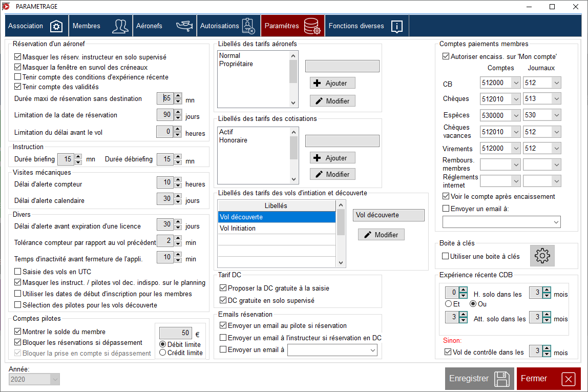The width and height of the screenshot is (588, 392).
Task: Open the Autorisations tab
Action: [x=229, y=26]
